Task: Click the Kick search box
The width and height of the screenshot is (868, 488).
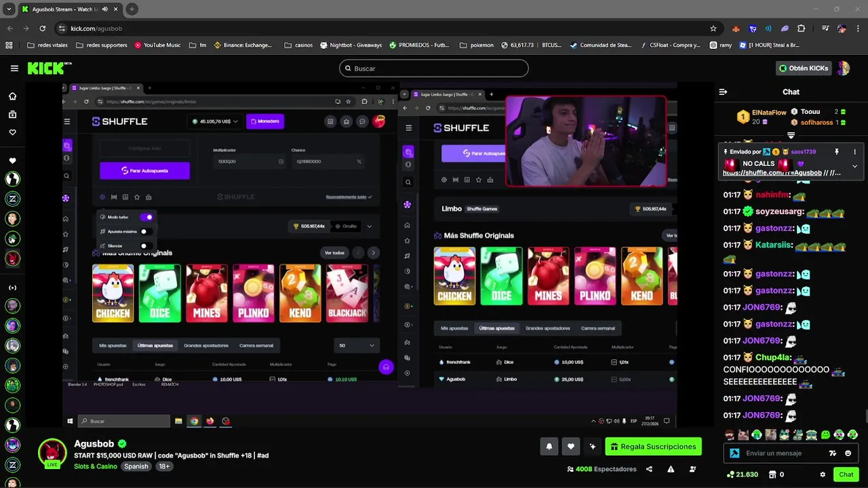Action: pyautogui.click(x=434, y=68)
